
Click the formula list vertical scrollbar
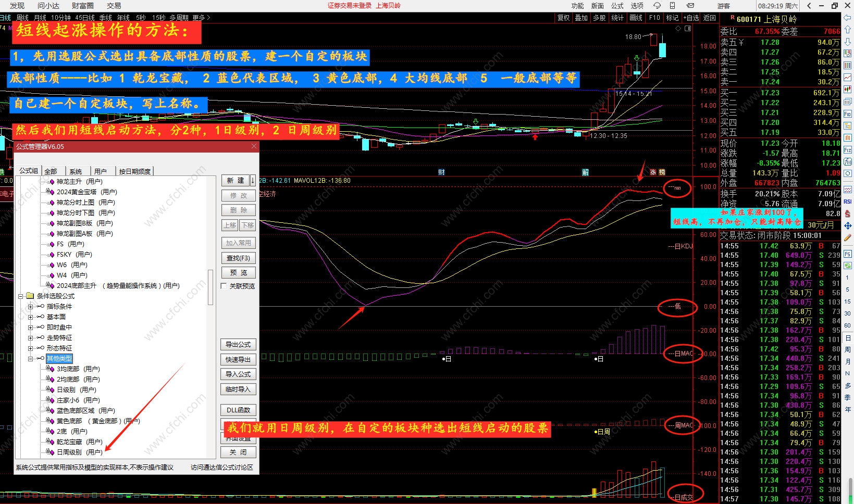click(x=211, y=287)
